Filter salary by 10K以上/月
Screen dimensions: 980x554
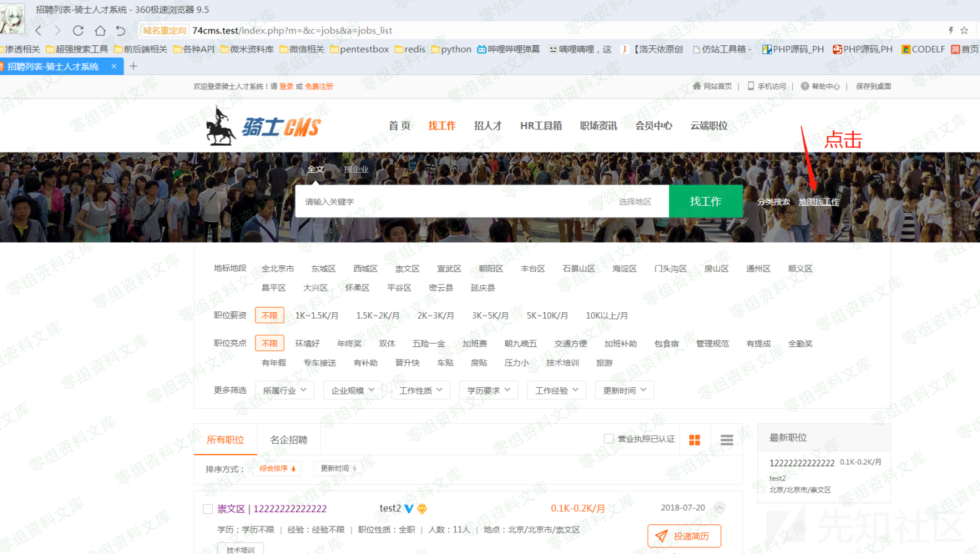tap(607, 315)
